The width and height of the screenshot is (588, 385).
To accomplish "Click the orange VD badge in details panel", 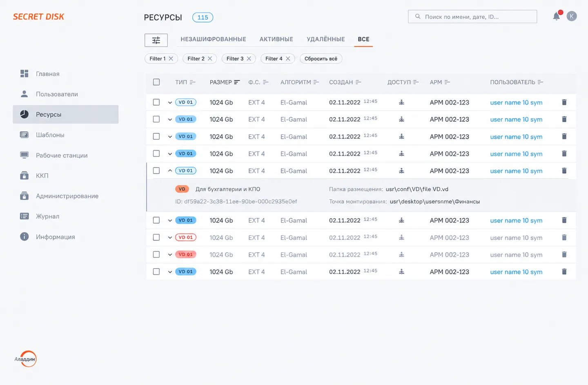I will (182, 189).
